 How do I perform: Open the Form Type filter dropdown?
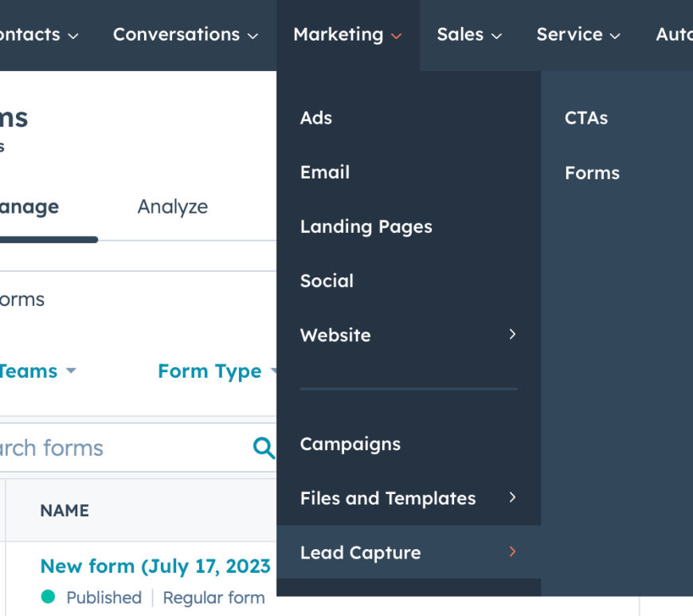[x=217, y=371]
